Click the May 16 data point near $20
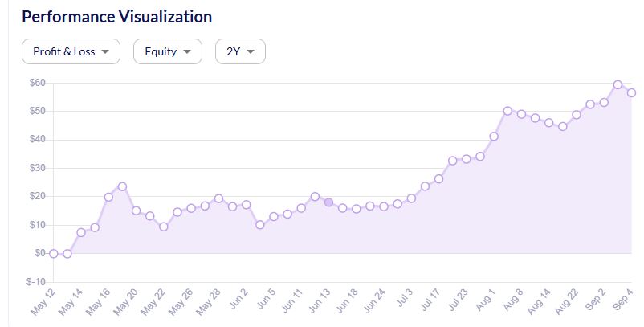644x327 pixels. pos(108,197)
